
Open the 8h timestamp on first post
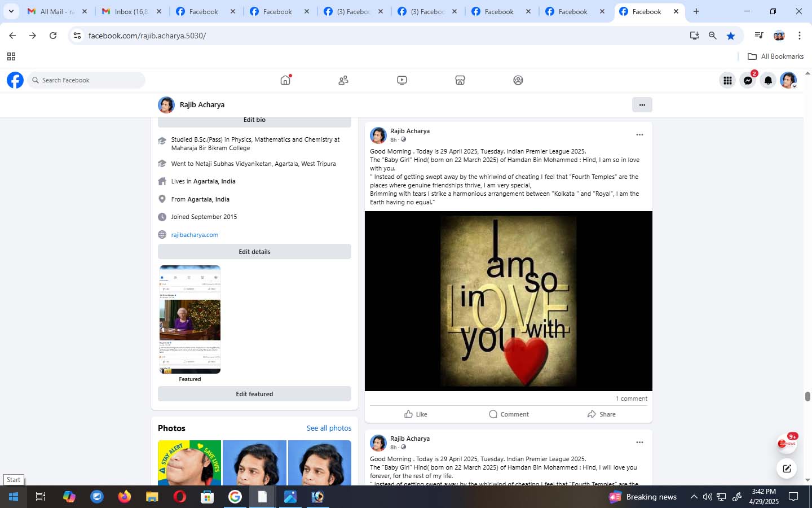click(x=394, y=139)
